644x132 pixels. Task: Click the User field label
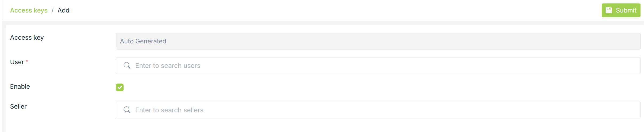point(17,62)
